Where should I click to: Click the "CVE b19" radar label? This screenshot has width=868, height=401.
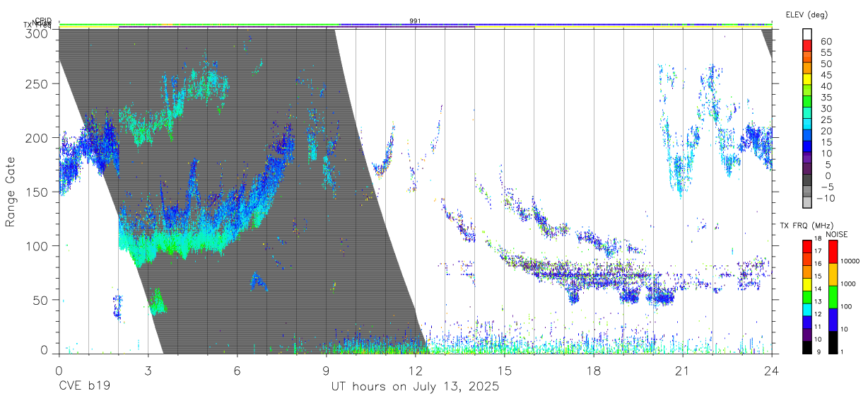(83, 387)
